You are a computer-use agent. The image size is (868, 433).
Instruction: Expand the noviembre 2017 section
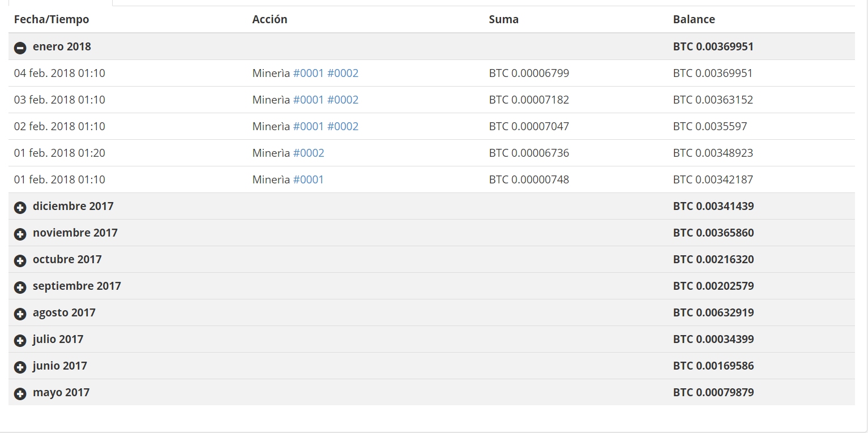coord(20,234)
